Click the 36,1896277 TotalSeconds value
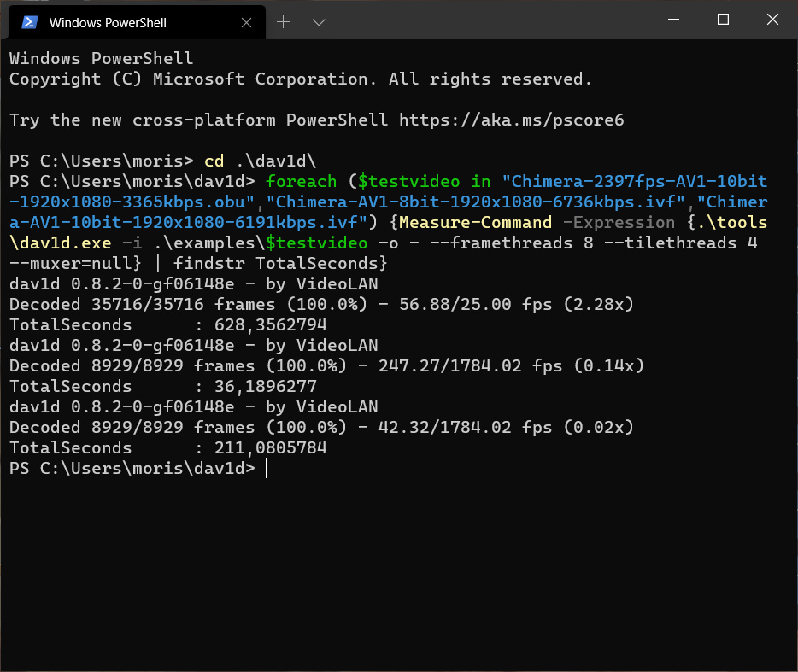The image size is (798, 672). (265, 387)
